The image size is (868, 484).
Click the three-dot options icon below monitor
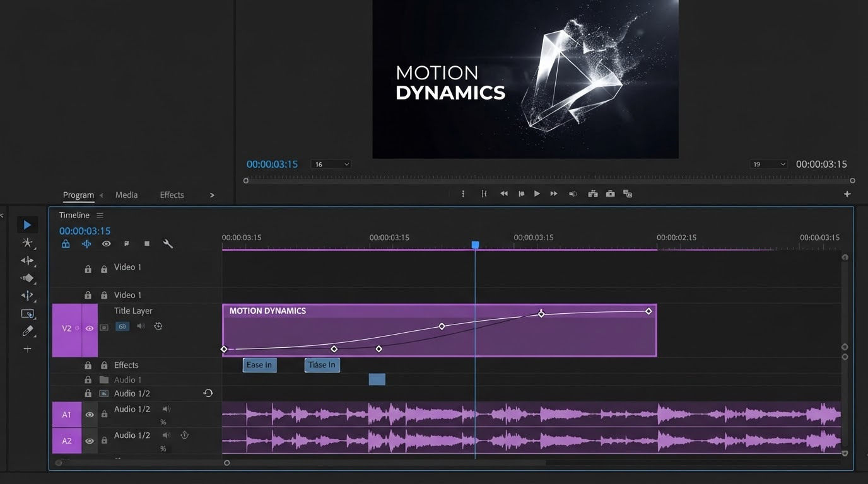[463, 194]
